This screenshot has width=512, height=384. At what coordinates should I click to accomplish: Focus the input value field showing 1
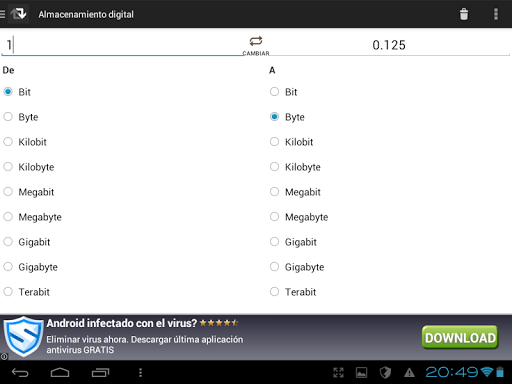122,45
